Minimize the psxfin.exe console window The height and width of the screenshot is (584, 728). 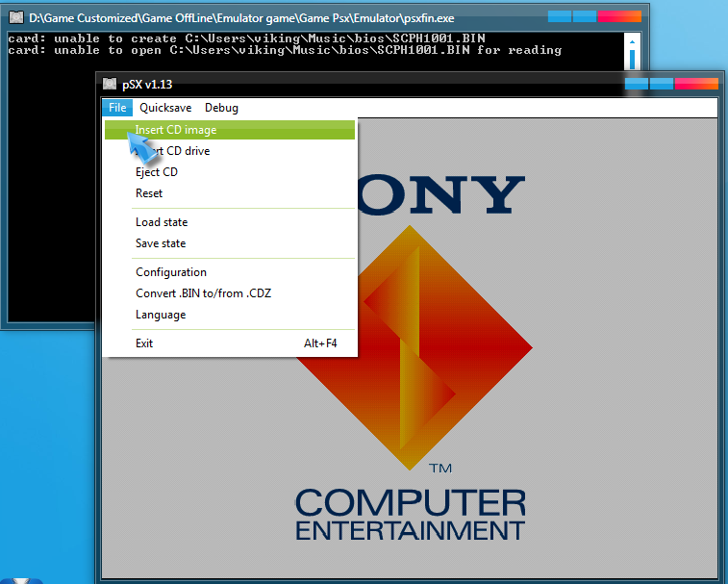(560, 16)
